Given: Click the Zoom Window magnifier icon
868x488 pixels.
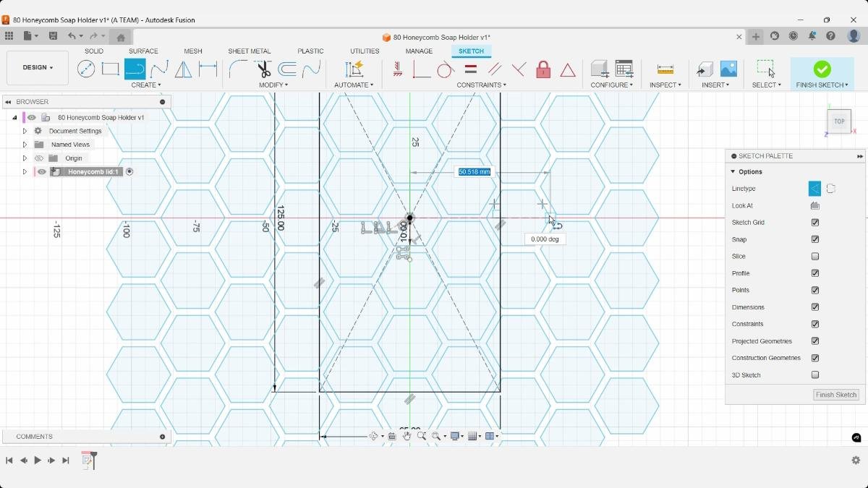Looking at the screenshot, I should (437, 436).
